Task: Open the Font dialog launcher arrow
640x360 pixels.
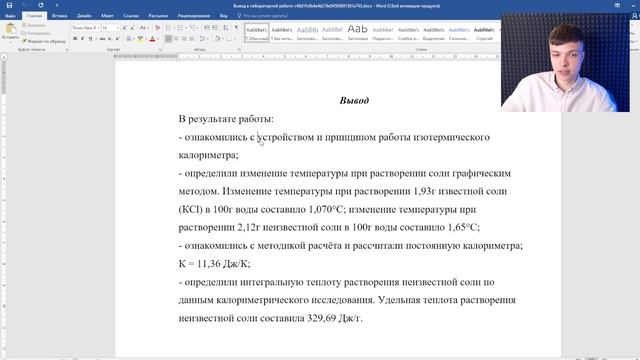Action: coord(160,49)
